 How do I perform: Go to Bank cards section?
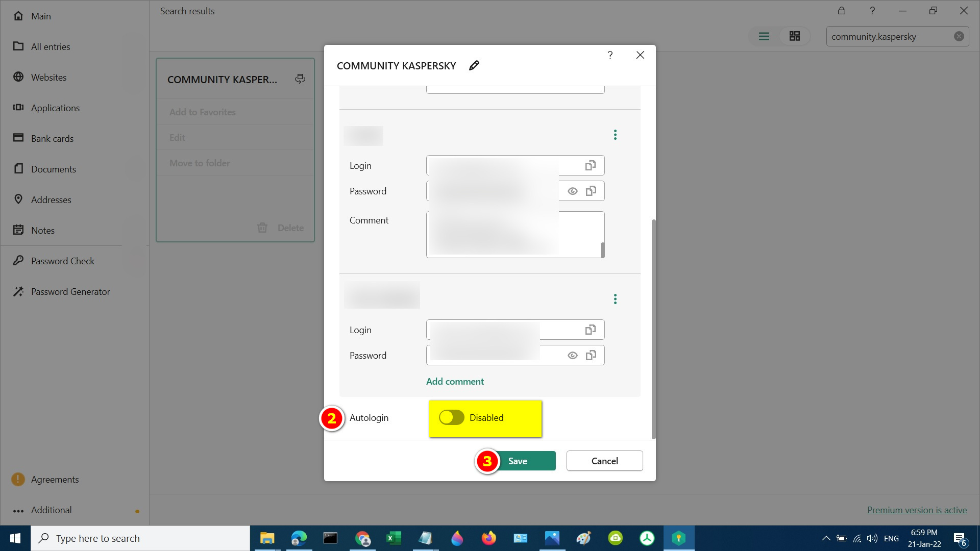point(52,138)
